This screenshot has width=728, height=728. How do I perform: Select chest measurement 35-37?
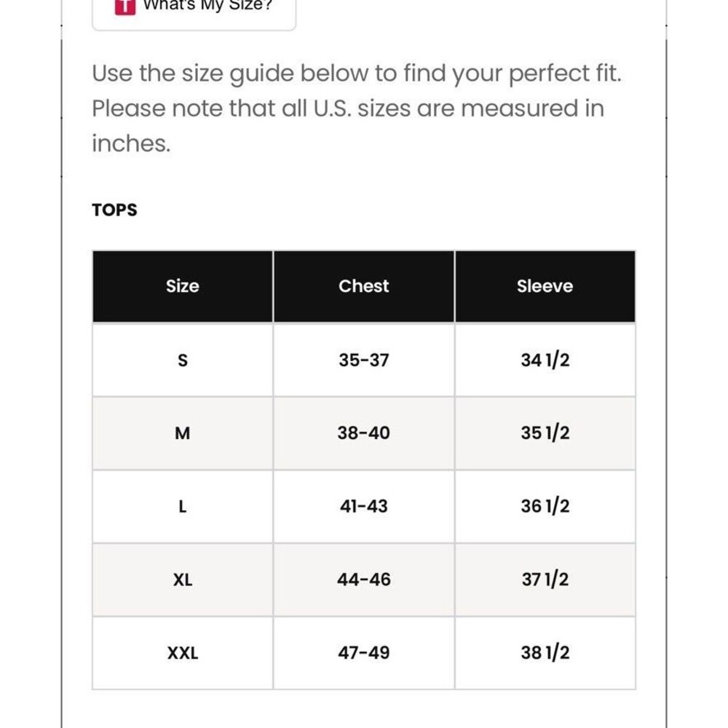click(x=363, y=360)
